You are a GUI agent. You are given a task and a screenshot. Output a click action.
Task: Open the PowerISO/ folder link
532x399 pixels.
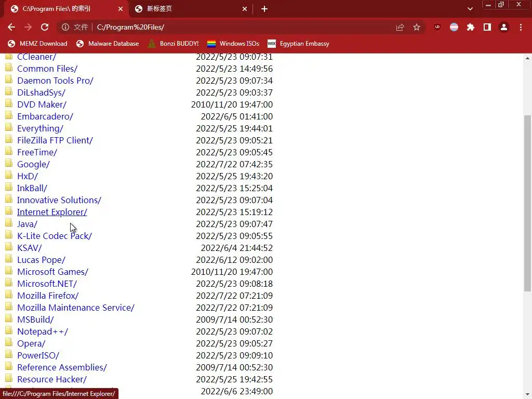click(38, 355)
